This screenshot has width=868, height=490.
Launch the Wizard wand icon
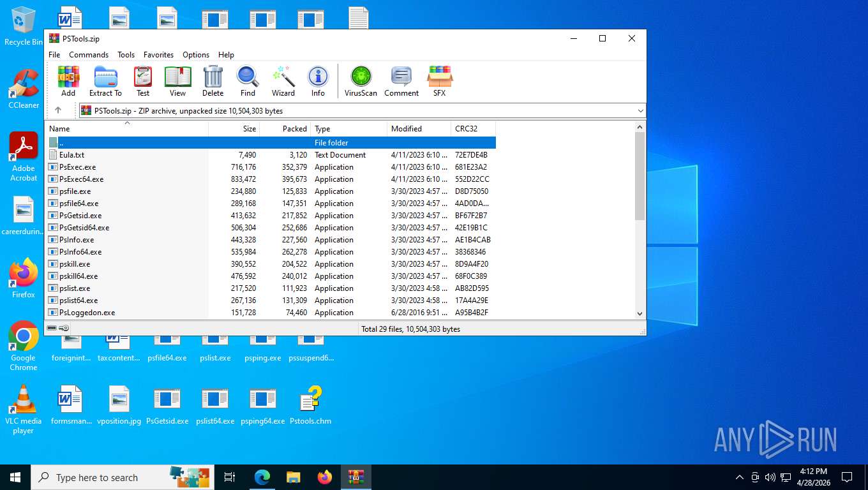[283, 81]
